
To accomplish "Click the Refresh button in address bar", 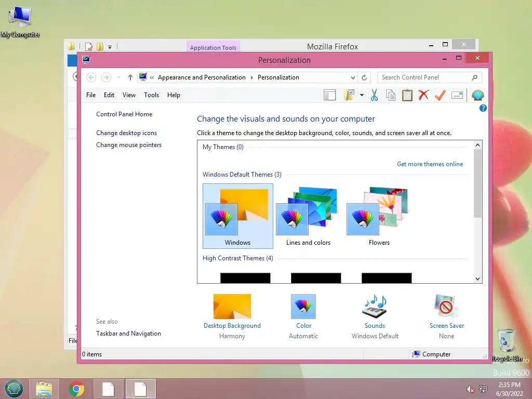I will tap(364, 78).
